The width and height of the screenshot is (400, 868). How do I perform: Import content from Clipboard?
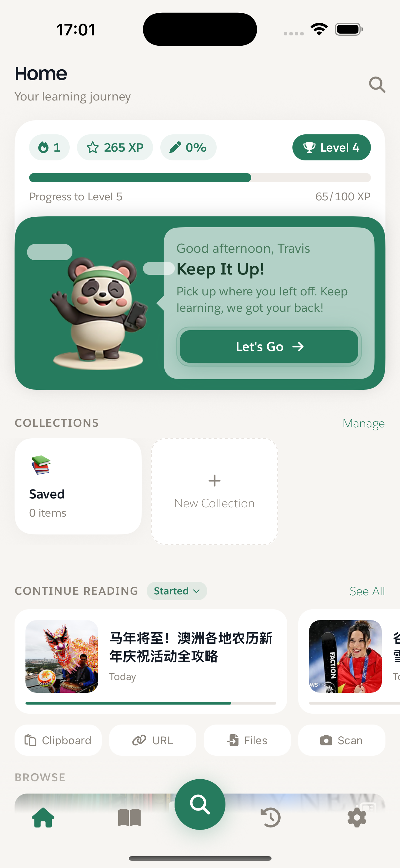(58, 740)
